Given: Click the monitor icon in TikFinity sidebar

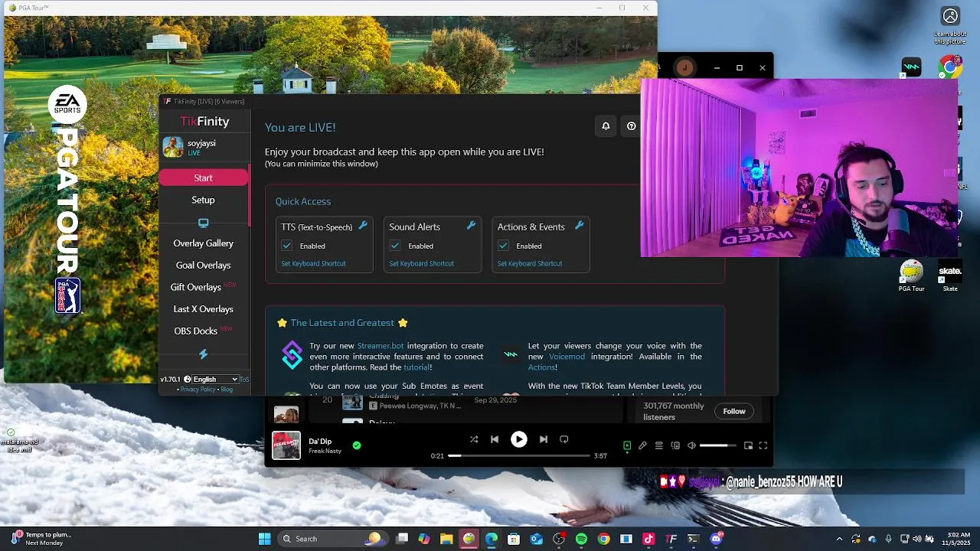Looking at the screenshot, I should [203, 223].
